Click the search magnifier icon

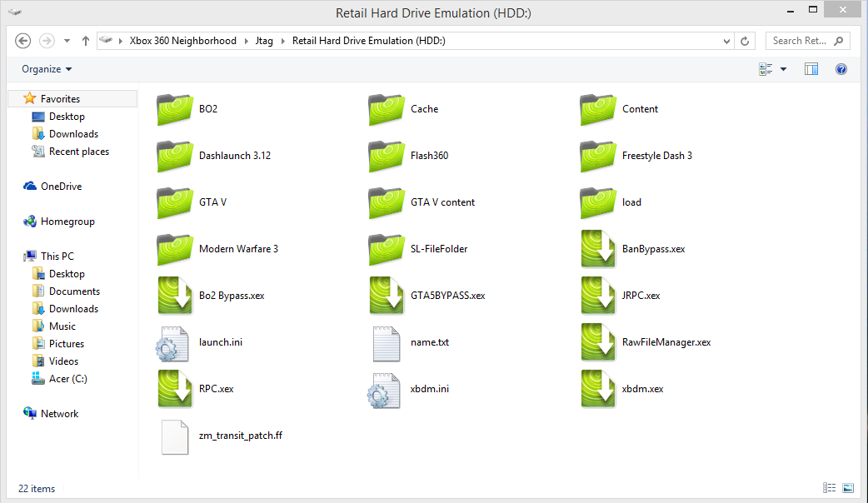coord(839,41)
